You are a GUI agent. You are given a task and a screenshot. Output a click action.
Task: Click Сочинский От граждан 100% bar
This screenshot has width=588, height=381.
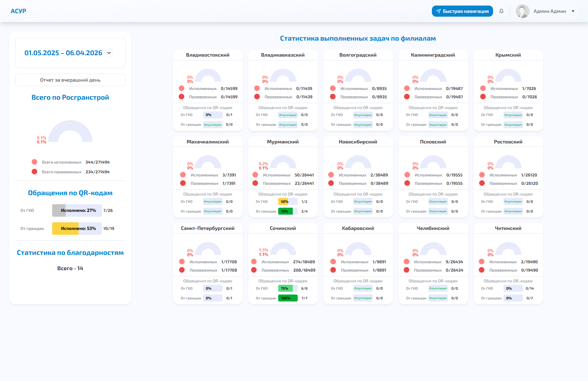click(x=288, y=298)
